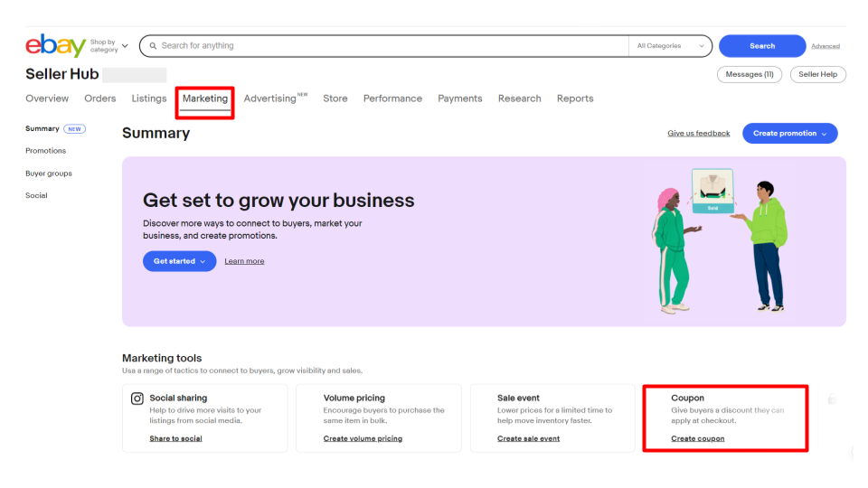Expand the Get started dropdown button

click(x=179, y=261)
